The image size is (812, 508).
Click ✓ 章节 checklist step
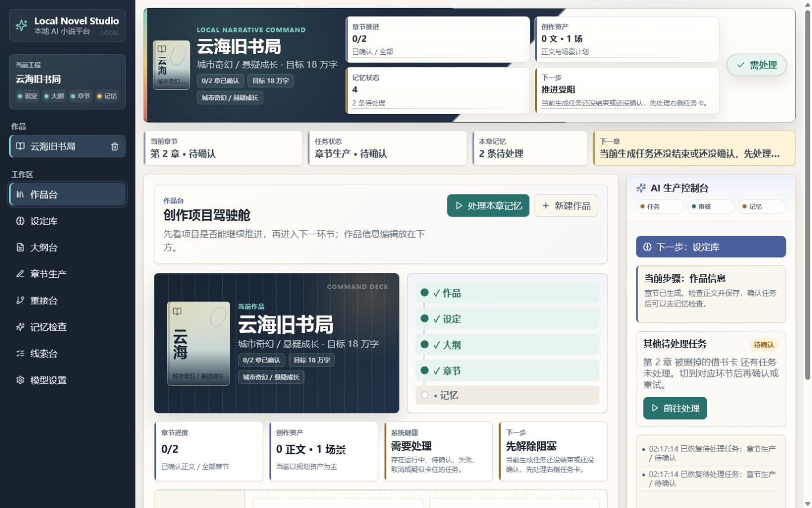click(507, 371)
